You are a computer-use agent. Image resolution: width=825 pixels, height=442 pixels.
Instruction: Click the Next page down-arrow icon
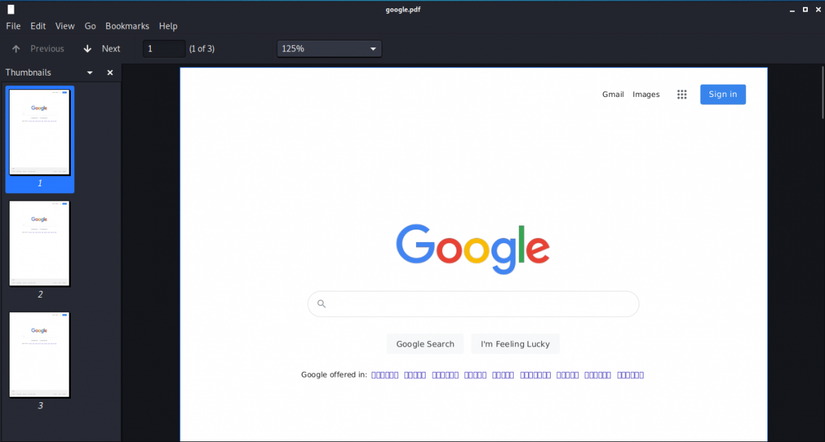[88, 49]
